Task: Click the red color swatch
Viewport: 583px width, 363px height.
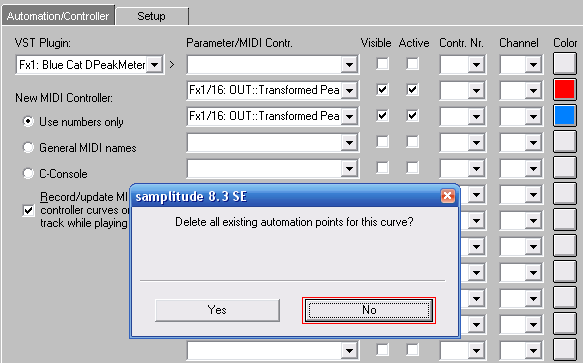Action: click(x=565, y=90)
